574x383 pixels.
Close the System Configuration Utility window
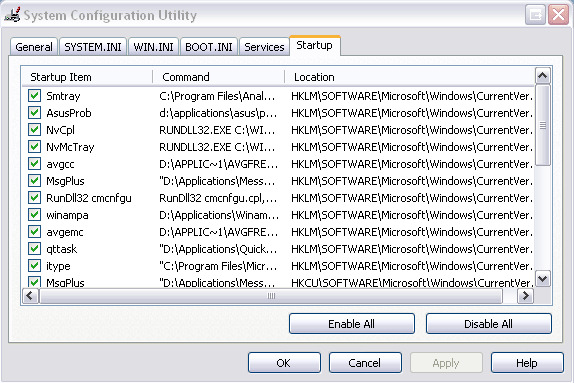558,15
